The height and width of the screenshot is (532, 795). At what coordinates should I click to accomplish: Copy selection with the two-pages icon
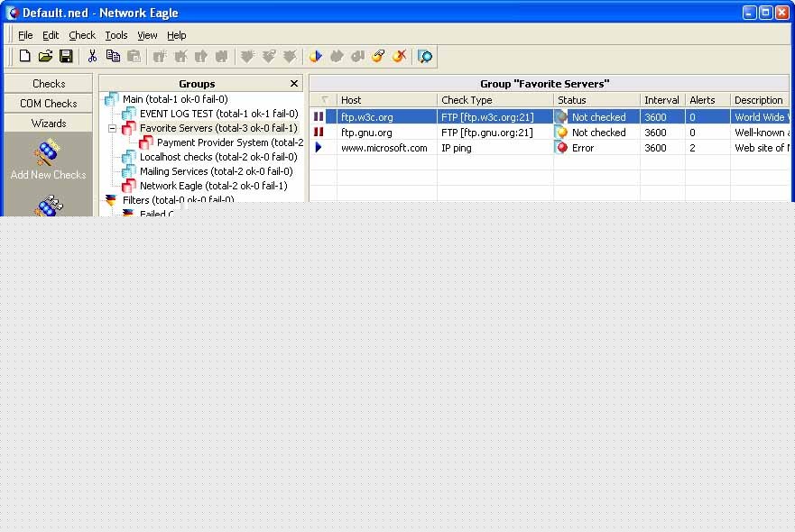(x=113, y=56)
